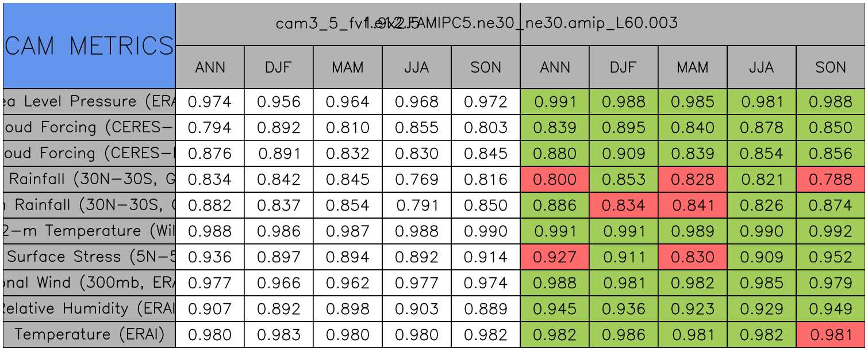Click the 2-m Temperature row label
The height and width of the screenshot is (351, 868).
[89, 231]
